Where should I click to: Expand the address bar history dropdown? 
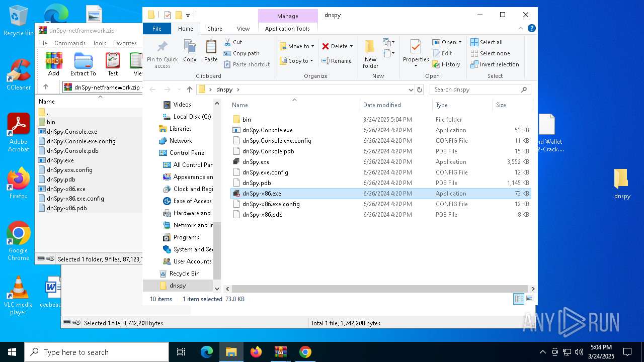click(x=411, y=89)
